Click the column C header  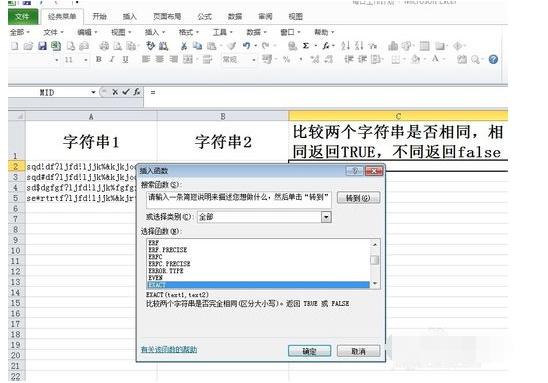398,116
